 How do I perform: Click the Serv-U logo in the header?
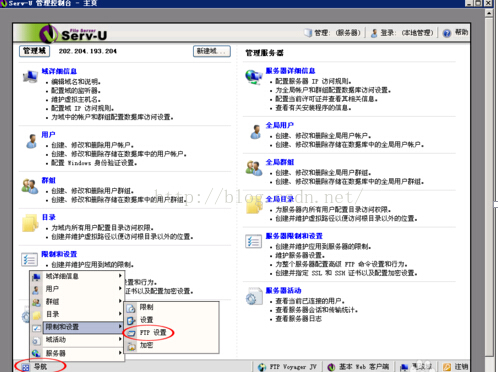(74, 34)
